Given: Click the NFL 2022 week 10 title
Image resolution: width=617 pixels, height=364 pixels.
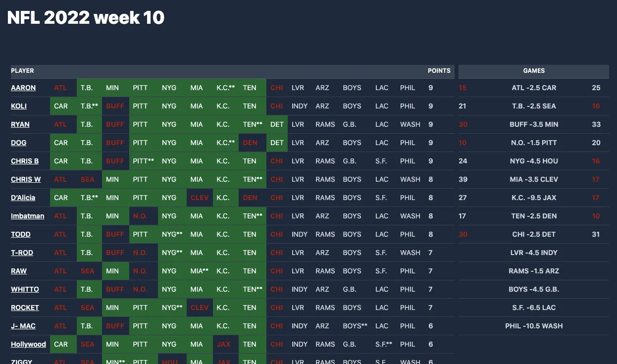Looking at the screenshot, I should coord(85,17).
